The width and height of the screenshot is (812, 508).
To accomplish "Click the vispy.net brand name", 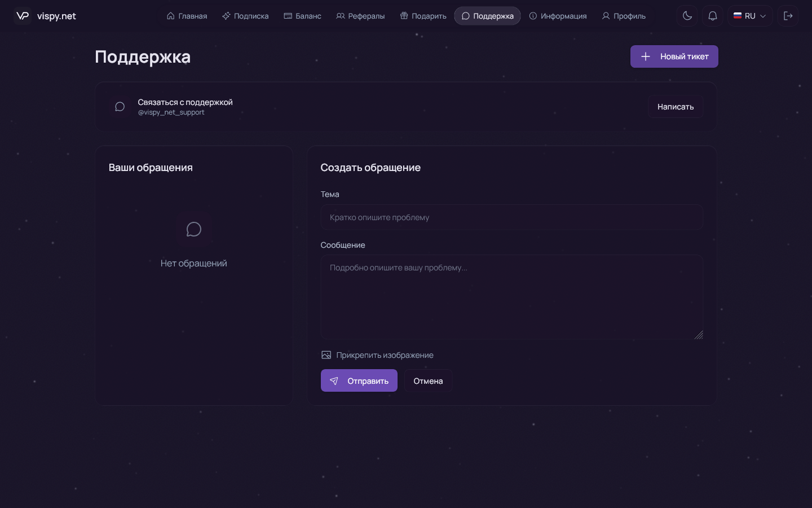I will tap(56, 16).
